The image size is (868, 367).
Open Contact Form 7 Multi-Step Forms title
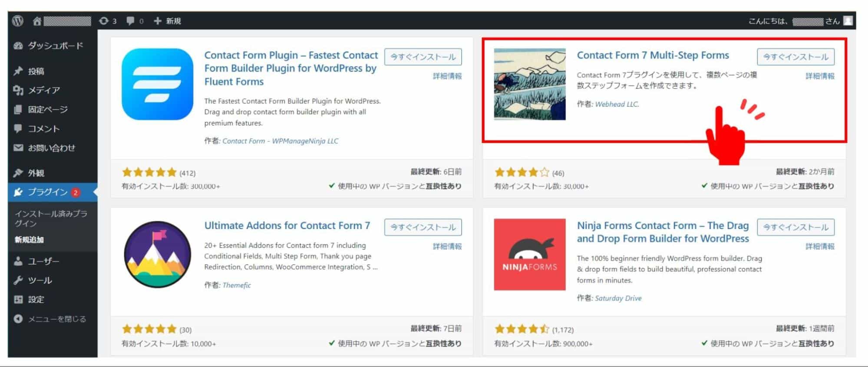653,56
